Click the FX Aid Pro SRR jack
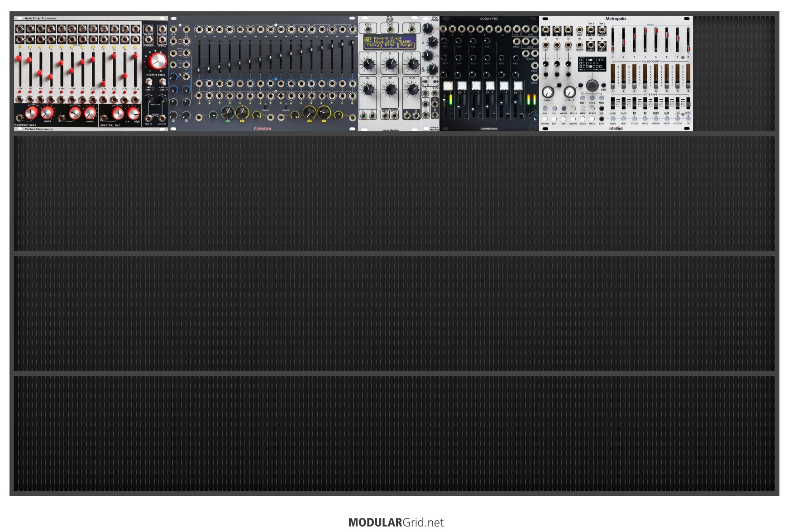 pos(385,115)
